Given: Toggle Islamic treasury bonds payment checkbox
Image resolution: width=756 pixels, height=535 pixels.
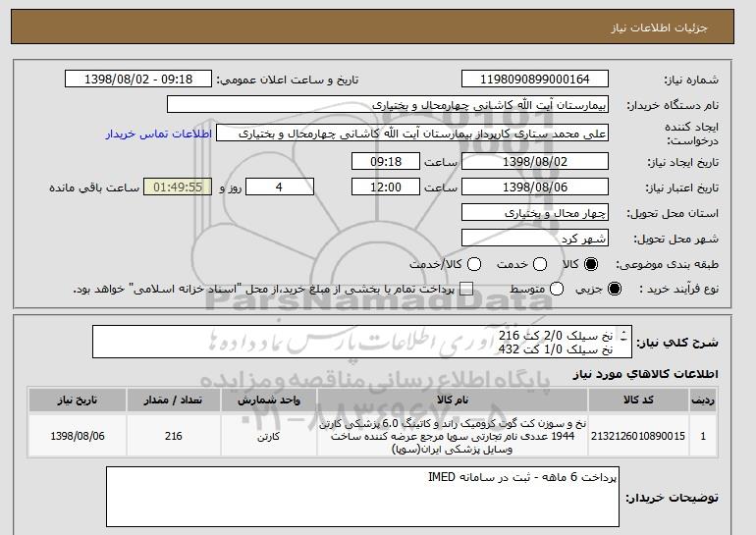Looking at the screenshot, I should [x=466, y=289].
